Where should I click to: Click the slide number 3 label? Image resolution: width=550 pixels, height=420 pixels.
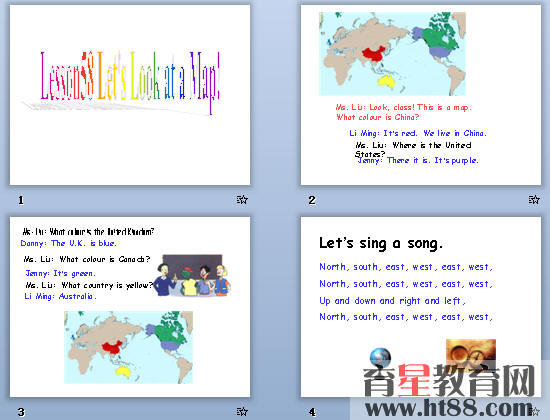point(21,412)
